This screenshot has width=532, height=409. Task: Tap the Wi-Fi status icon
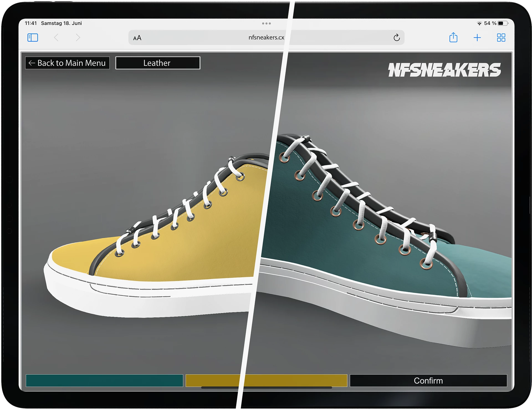coord(479,23)
